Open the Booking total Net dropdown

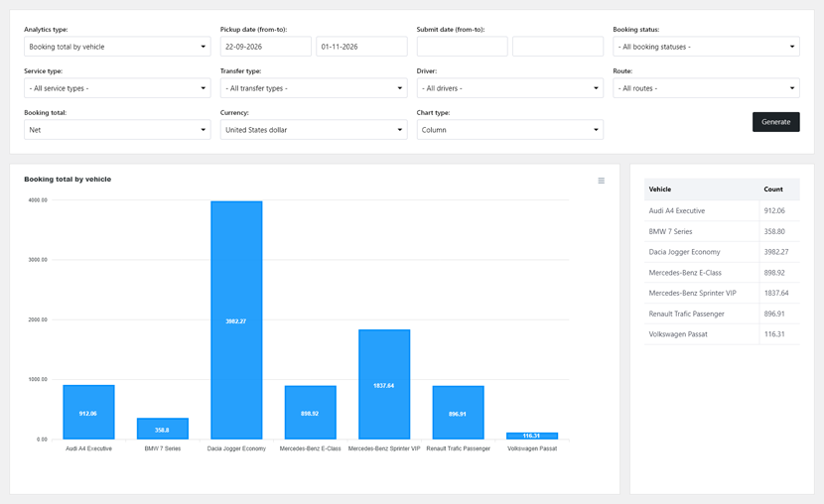117,130
